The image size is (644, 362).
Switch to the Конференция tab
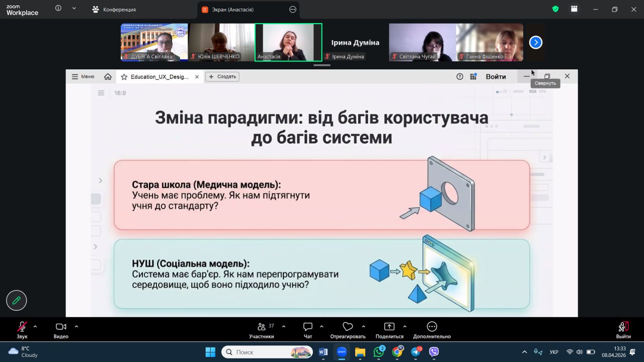pyautogui.click(x=114, y=10)
